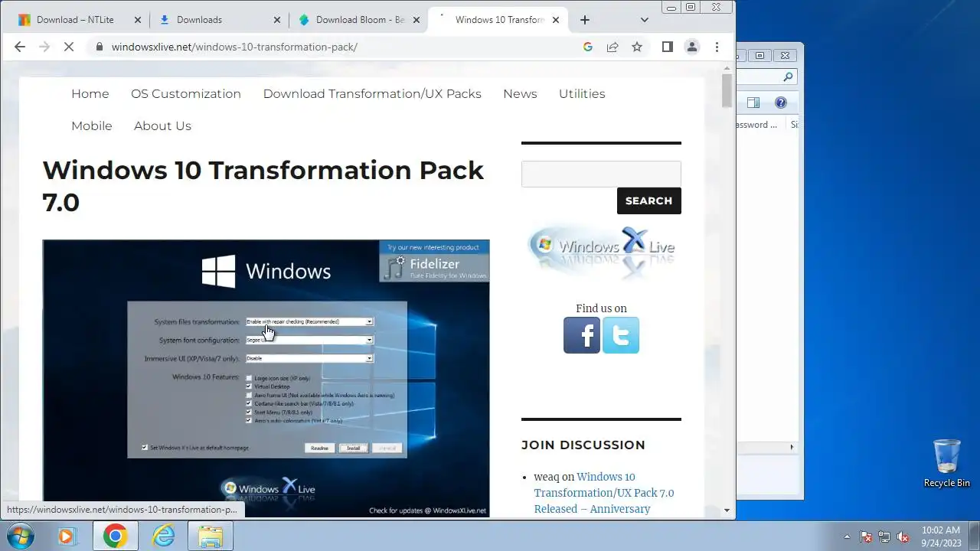Viewport: 980px width, 551px height.
Task: Click scroll right arrow in background window
Action: pos(792,447)
